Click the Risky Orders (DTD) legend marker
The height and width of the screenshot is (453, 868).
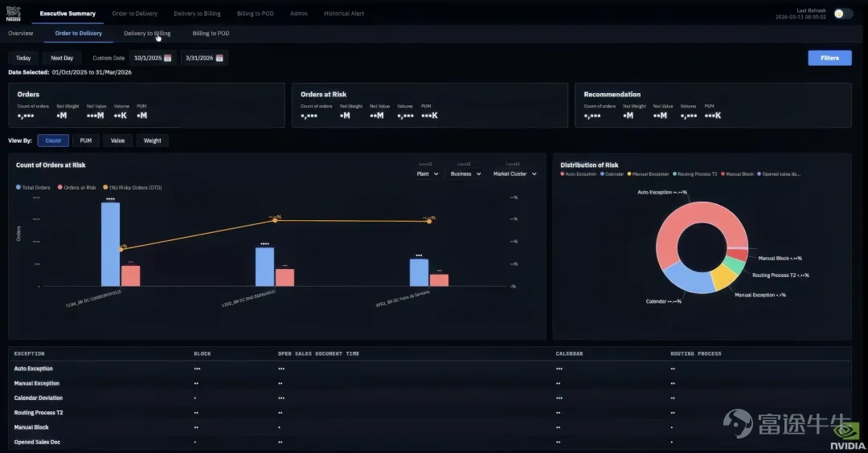(x=106, y=187)
